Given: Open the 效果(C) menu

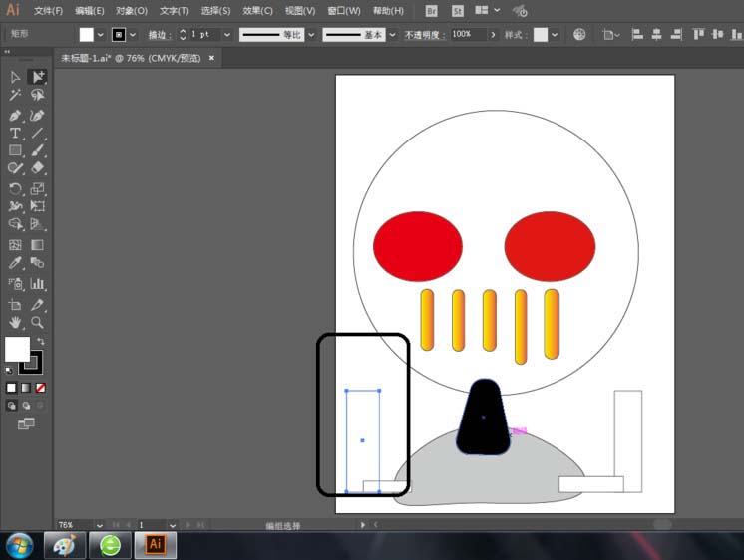Looking at the screenshot, I should coord(257,11).
